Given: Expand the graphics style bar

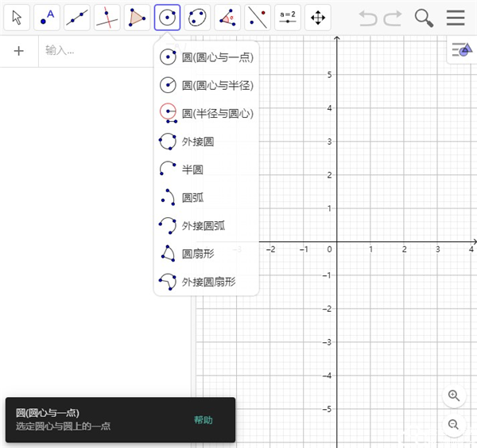Looking at the screenshot, I should [x=461, y=51].
